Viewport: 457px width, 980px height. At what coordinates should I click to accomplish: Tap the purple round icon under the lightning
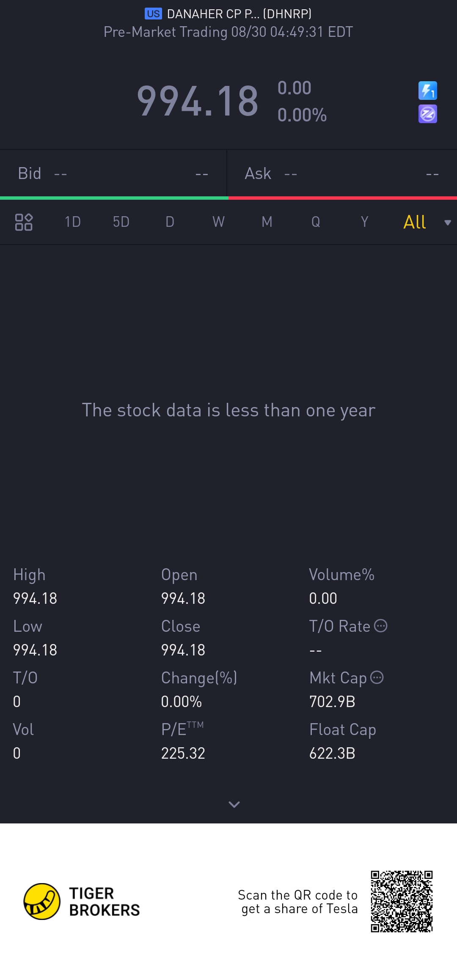pyautogui.click(x=427, y=114)
